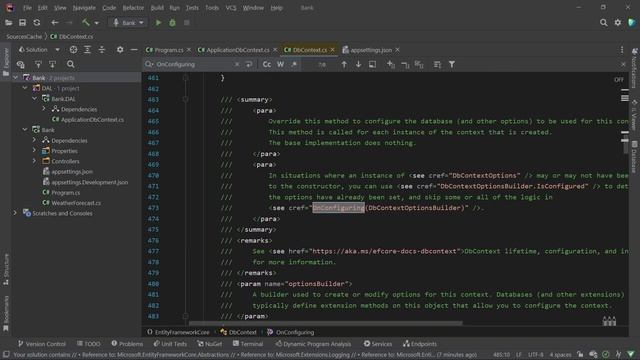The width and height of the screenshot is (640, 360).
Task: Add selection for next occurrence icon
Action: coord(391,64)
